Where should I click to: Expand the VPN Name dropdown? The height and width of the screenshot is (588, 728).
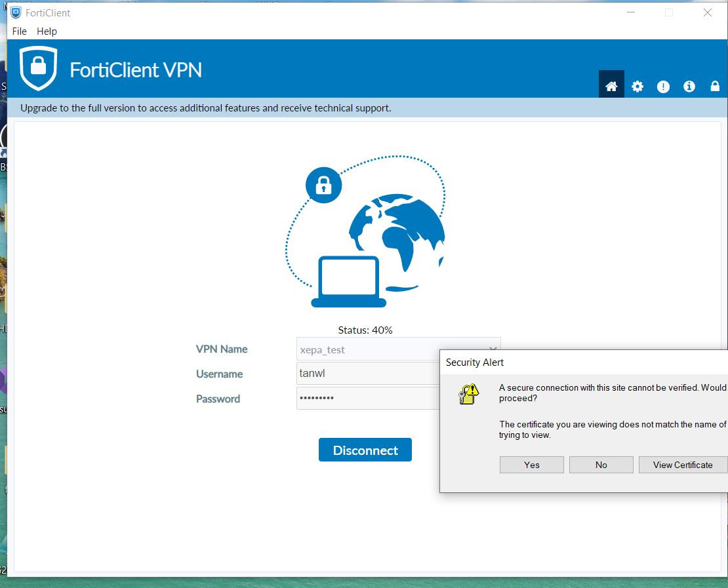[x=493, y=349]
